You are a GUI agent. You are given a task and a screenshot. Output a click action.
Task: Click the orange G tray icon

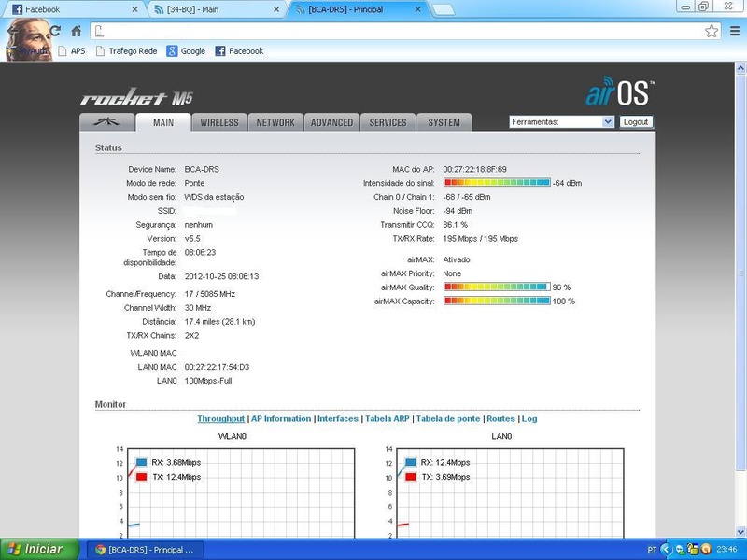(x=706, y=550)
